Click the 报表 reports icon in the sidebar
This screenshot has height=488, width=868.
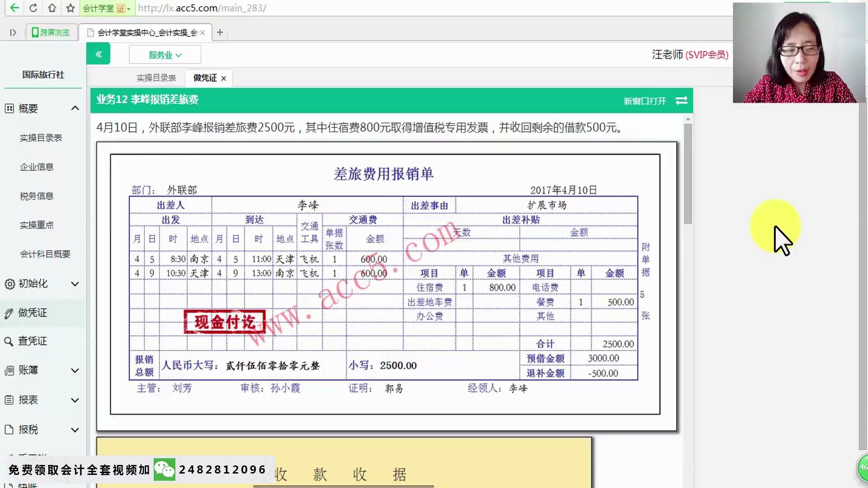(9, 399)
